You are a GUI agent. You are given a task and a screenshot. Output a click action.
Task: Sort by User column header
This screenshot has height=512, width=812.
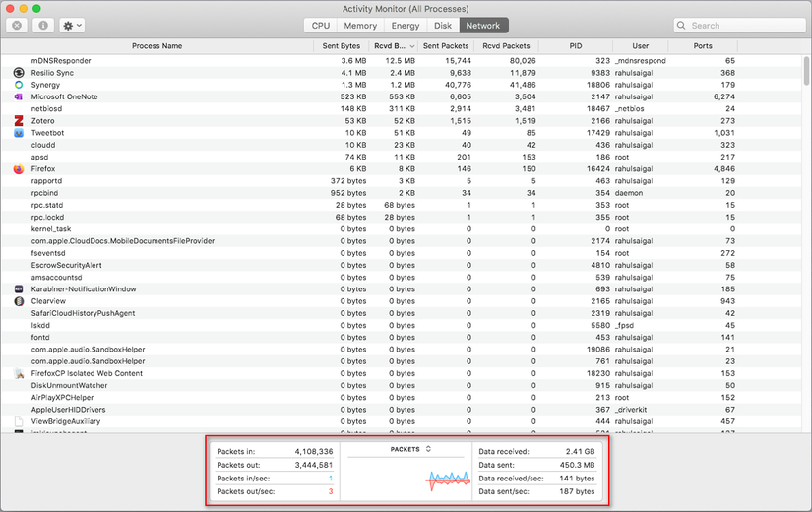pyautogui.click(x=640, y=46)
